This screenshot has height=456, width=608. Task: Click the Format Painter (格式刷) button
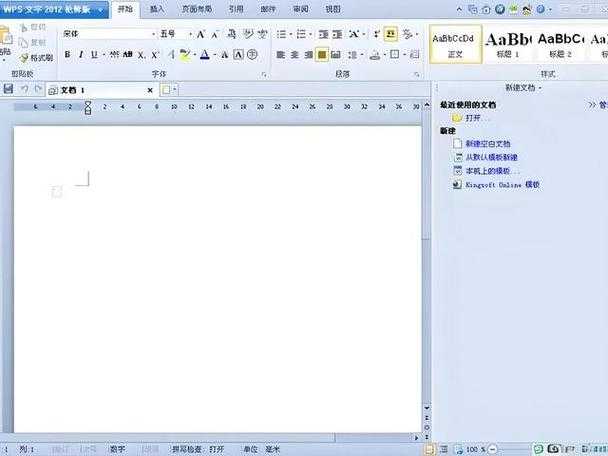point(36,57)
